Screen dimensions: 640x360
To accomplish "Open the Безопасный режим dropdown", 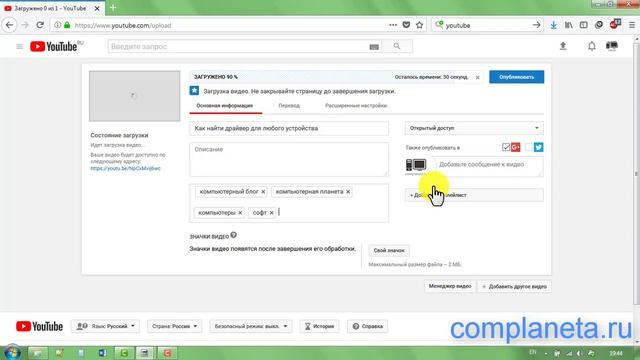I will point(251,326).
